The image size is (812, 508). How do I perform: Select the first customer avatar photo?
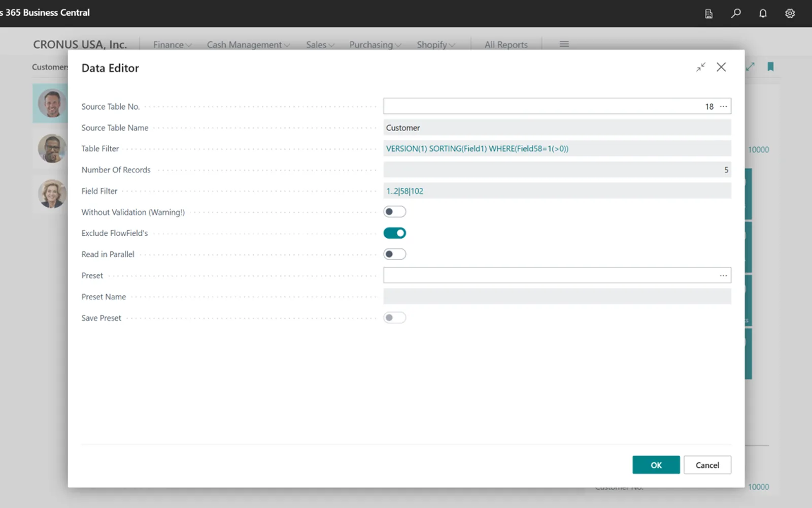coord(52,103)
